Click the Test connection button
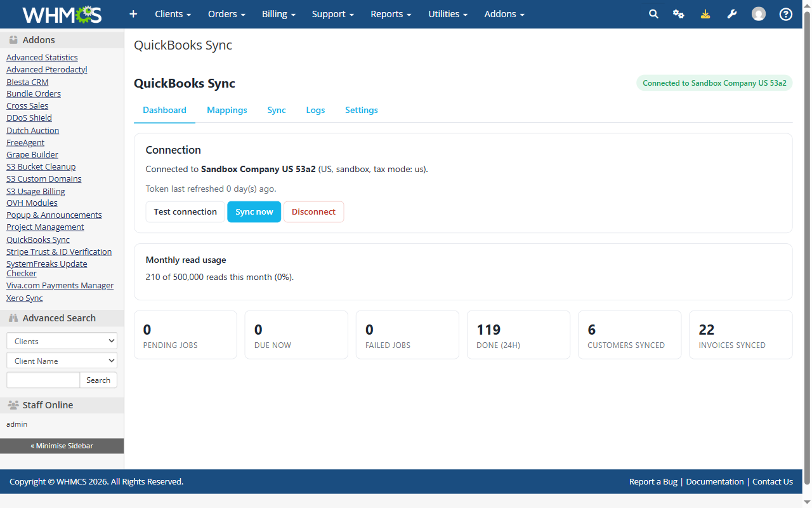 (x=185, y=211)
